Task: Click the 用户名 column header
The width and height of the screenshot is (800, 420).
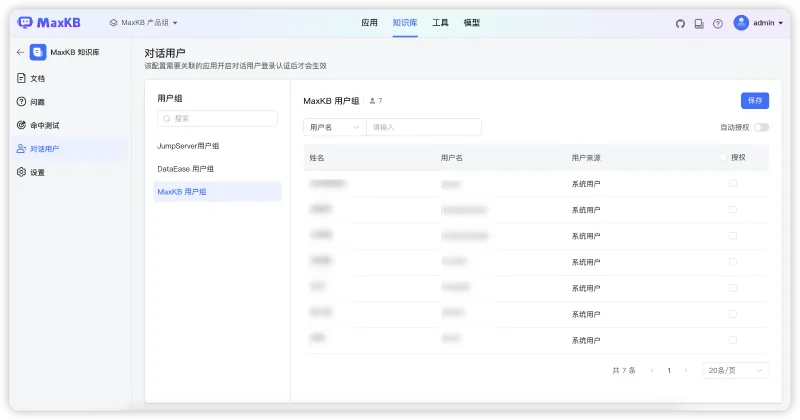Action: (x=452, y=158)
